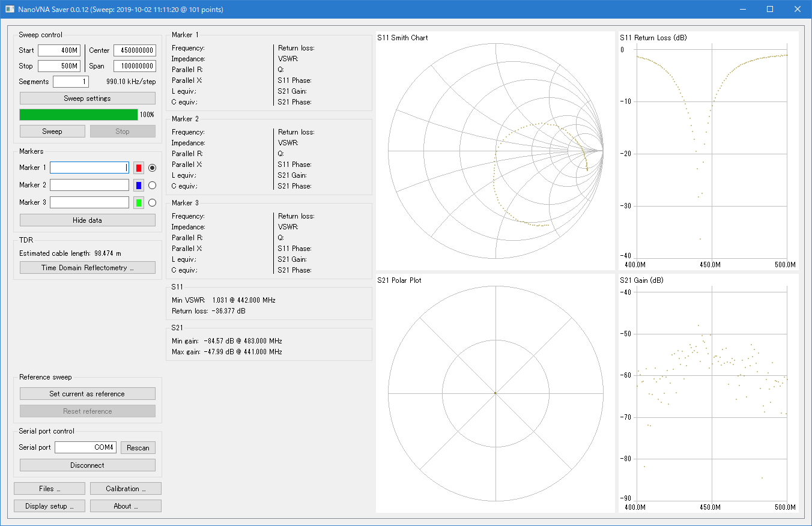Focus the Start frequency field
This screenshot has height=526, width=812.
click(59, 50)
